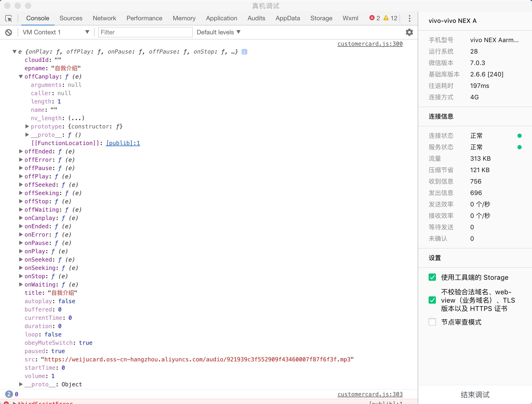
Task: Click into the Filter input field
Action: pyautogui.click(x=145, y=32)
